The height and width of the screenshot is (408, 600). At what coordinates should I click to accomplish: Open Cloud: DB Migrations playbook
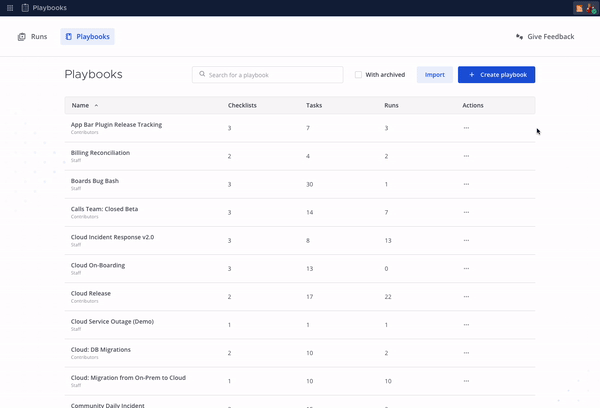[101, 349]
